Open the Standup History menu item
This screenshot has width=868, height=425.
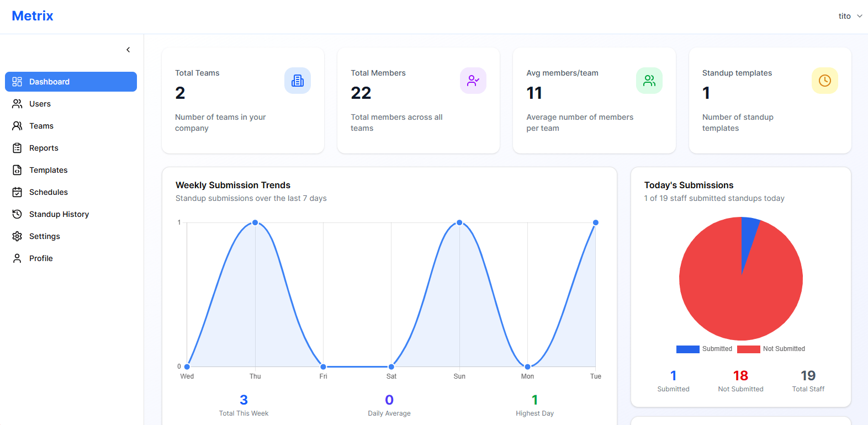pos(59,214)
